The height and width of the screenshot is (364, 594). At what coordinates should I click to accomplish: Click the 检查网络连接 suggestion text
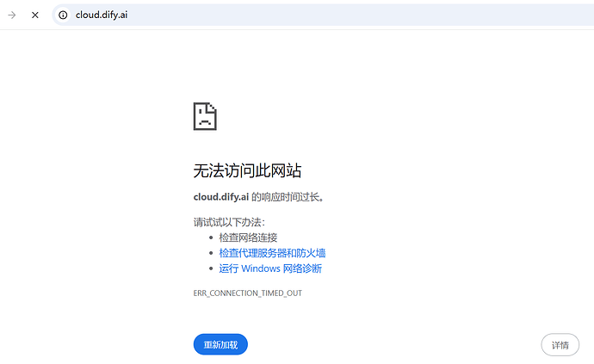248,238
